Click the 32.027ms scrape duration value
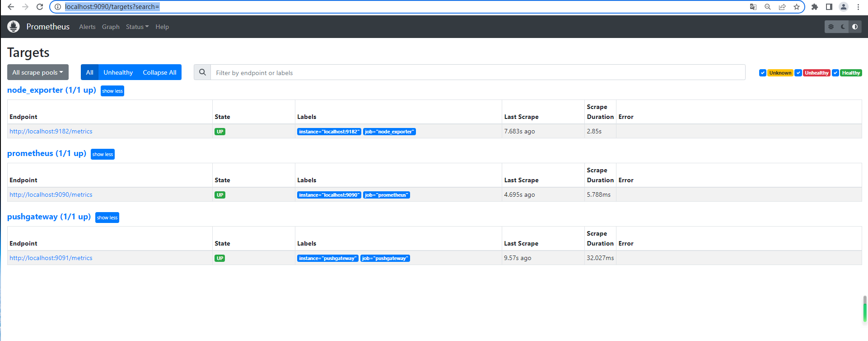The height and width of the screenshot is (341, 868). tap(600, 258)
